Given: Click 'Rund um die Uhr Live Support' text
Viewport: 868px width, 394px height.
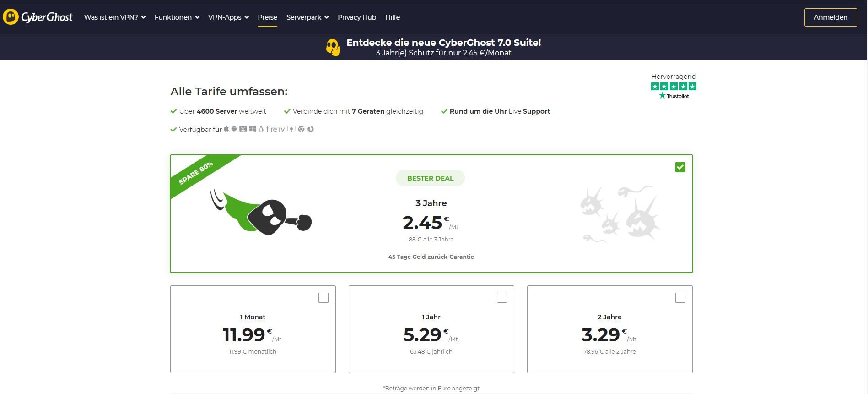Looking at the screenshot, I should pos(500,111).
